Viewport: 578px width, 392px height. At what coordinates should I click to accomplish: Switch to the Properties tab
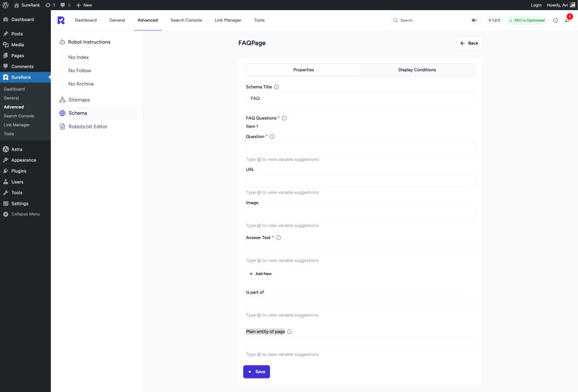pos(303,69)
